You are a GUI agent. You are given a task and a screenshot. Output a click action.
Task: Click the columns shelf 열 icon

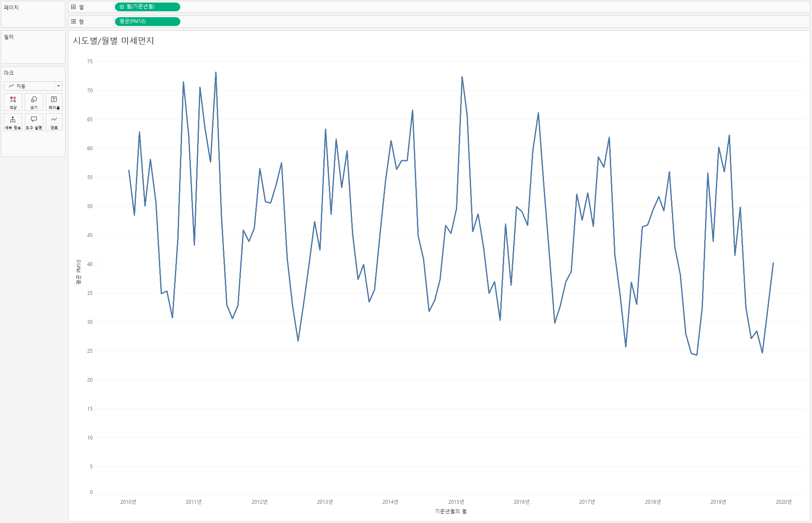click(74, 7)
